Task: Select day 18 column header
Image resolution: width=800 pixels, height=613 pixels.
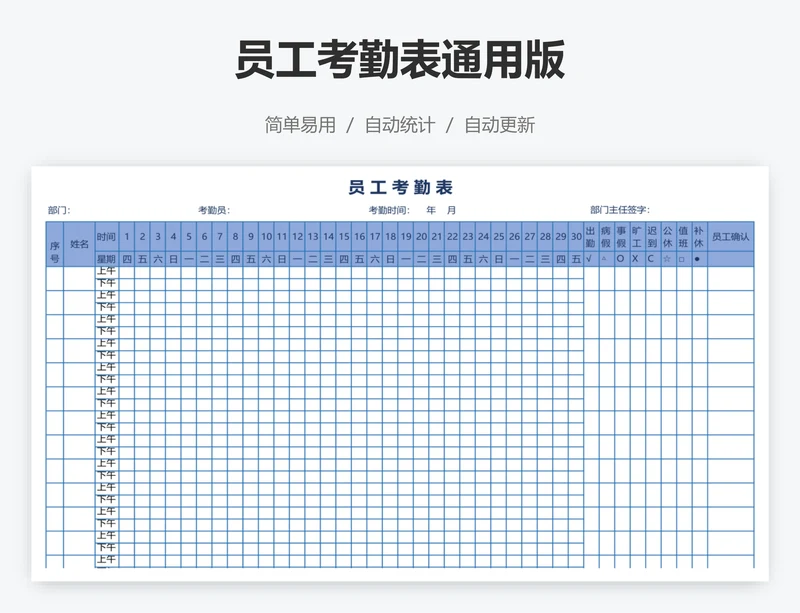Action: pos(390,237)
